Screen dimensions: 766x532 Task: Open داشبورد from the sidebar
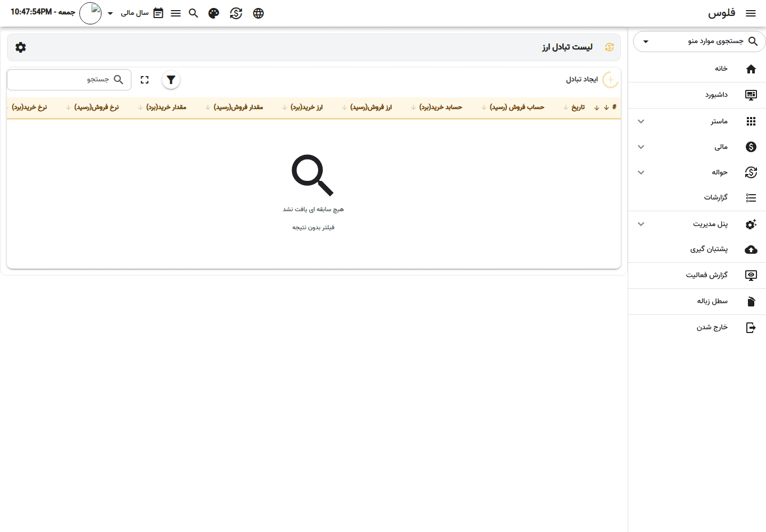[x=697, y=95]
